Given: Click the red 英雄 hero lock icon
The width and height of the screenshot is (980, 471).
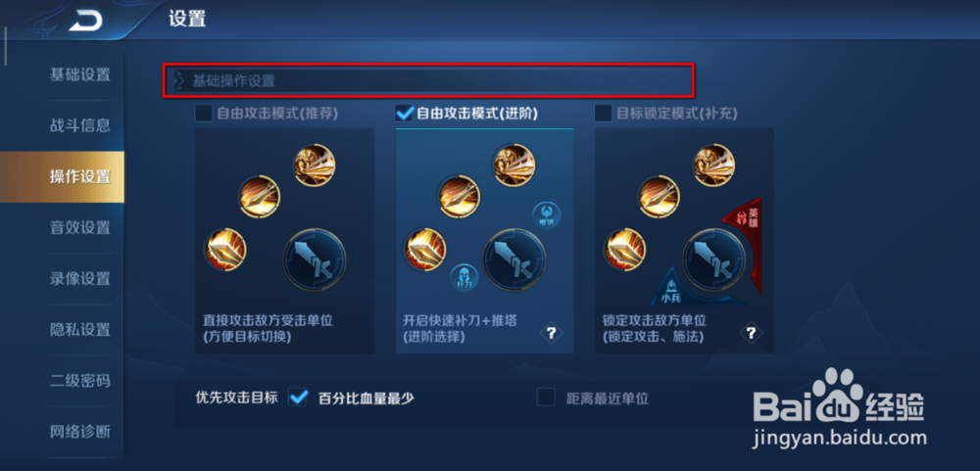Looking at the screenshot, I should 746,235.
